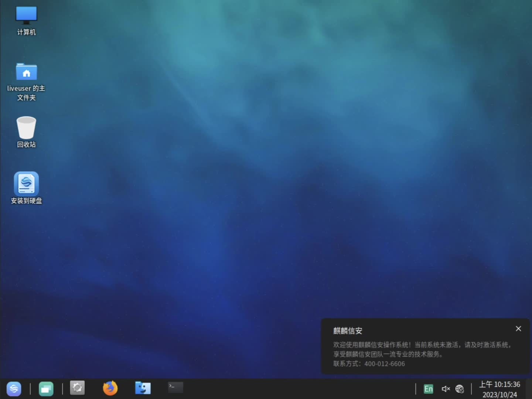Click the 麒麟信安 notification title
Image resolution: width=532 pixels, height=399 pixels.
coord(348,331)
